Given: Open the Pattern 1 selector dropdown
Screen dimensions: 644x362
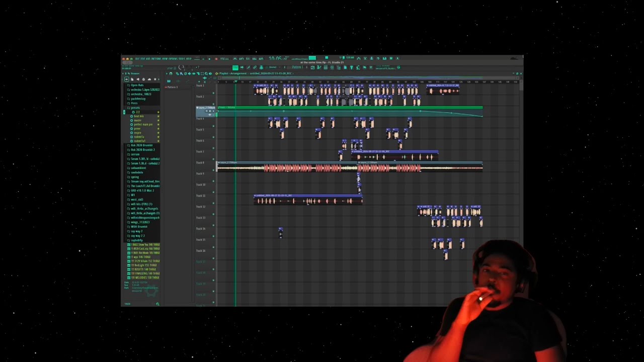Looking at the screenshot, I should click(297, 67).
